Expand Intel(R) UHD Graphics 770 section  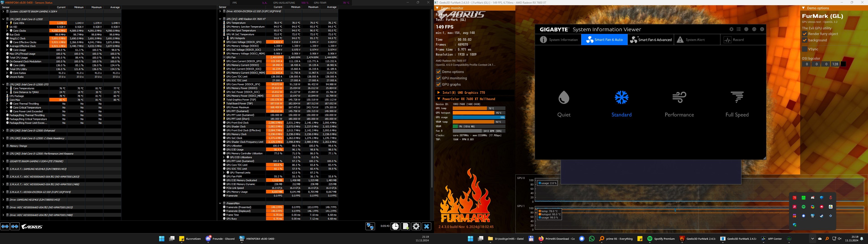click(x=438, y=92)
